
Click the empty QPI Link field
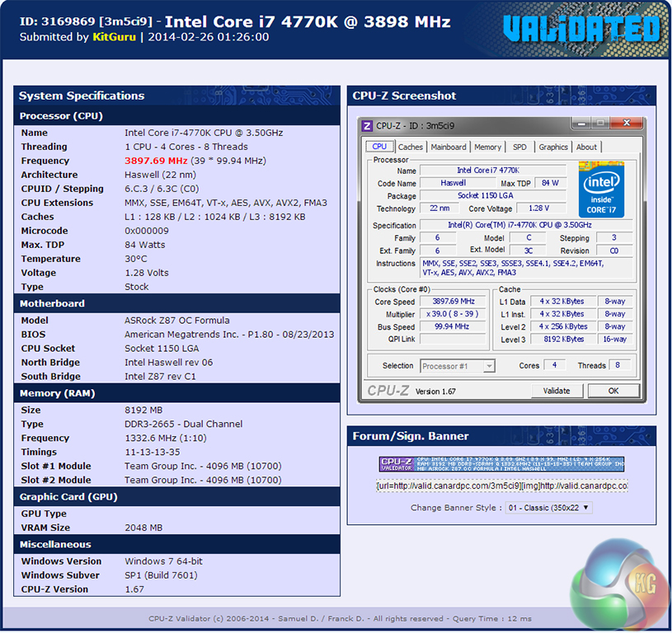[453, 340]
